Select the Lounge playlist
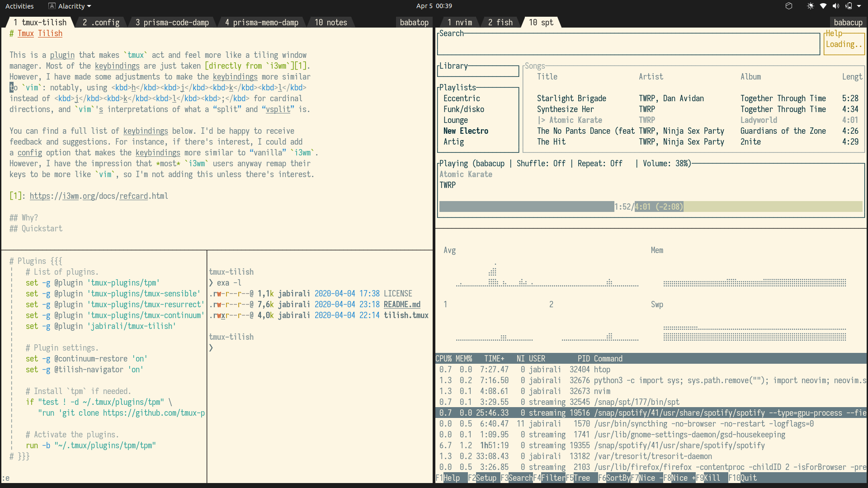The image size is (868, 488). click(x=455, y=120)
